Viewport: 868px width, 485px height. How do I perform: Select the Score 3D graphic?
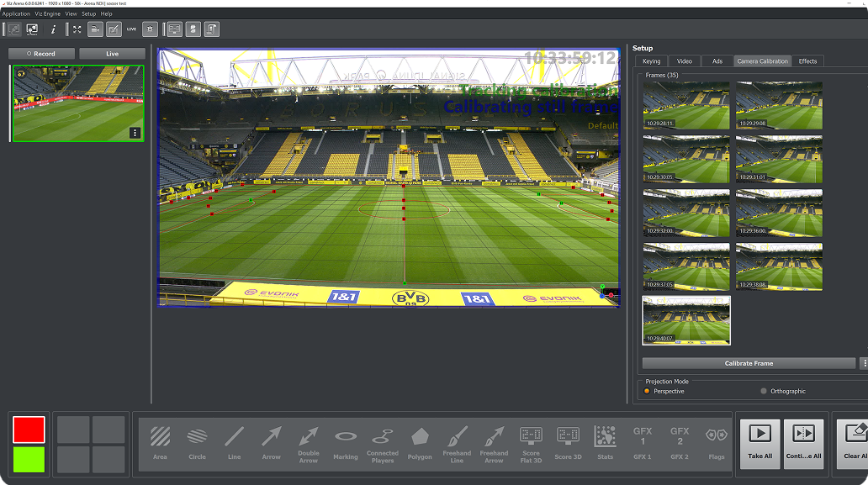click(568, 443)
